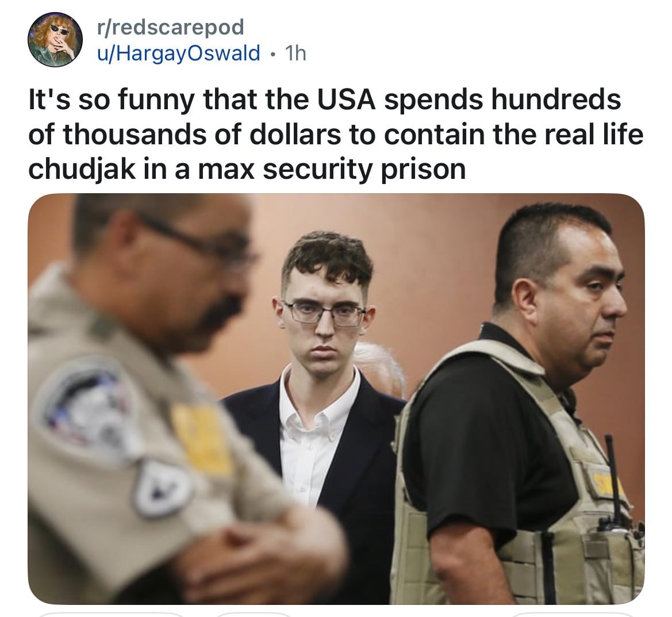Tap the partially visible share pill button
The width and height of the screenshot is (672, 617).
tap(572, 615)
